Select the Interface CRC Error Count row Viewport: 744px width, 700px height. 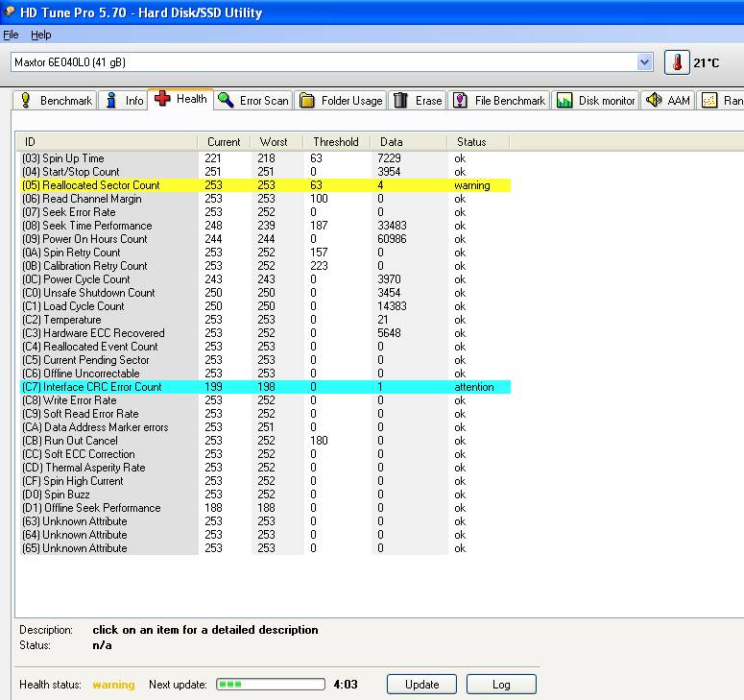click(265, 387)
